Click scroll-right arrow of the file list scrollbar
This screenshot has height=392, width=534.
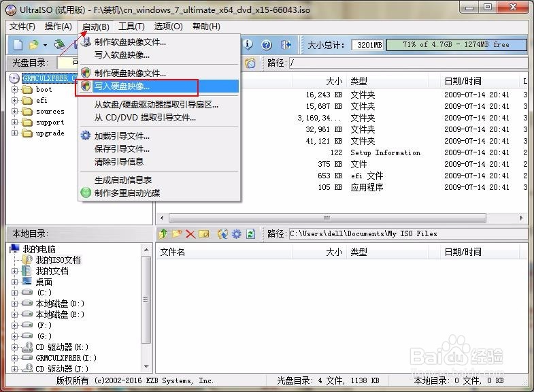pos(521,218)
